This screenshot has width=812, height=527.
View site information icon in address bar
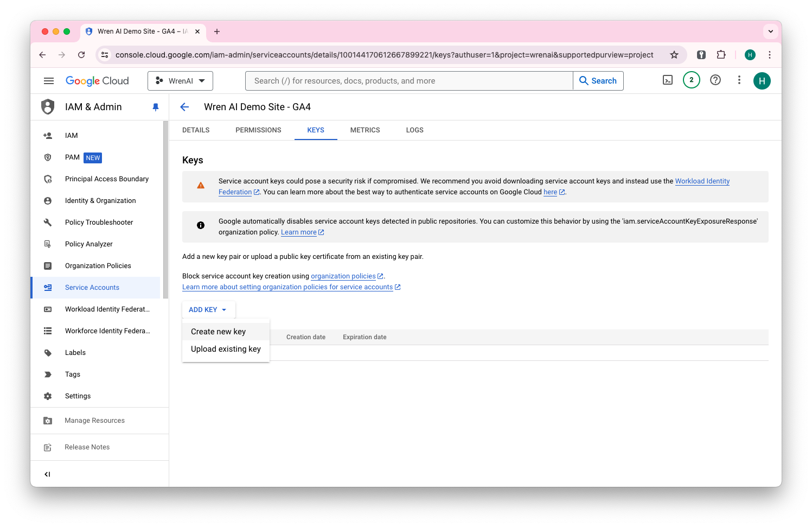105,55
